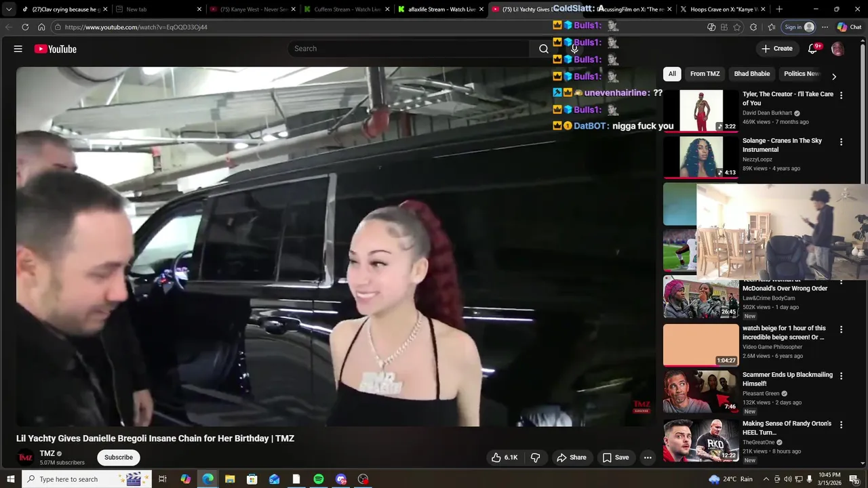Open Copilot Chat in the browser
Image resolution: width=868 pixels, height=488 pixels.
(849, 27)
